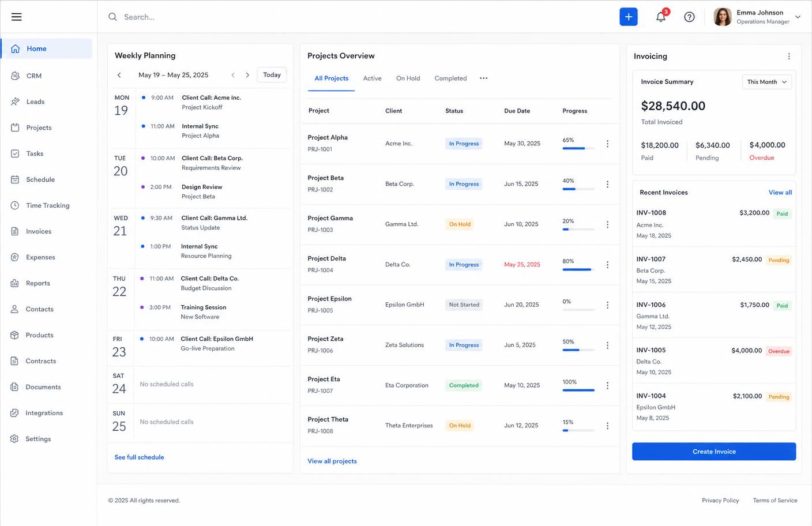
Task: Click Emma Johnson's profile avatar
Action: pos(723,17)
